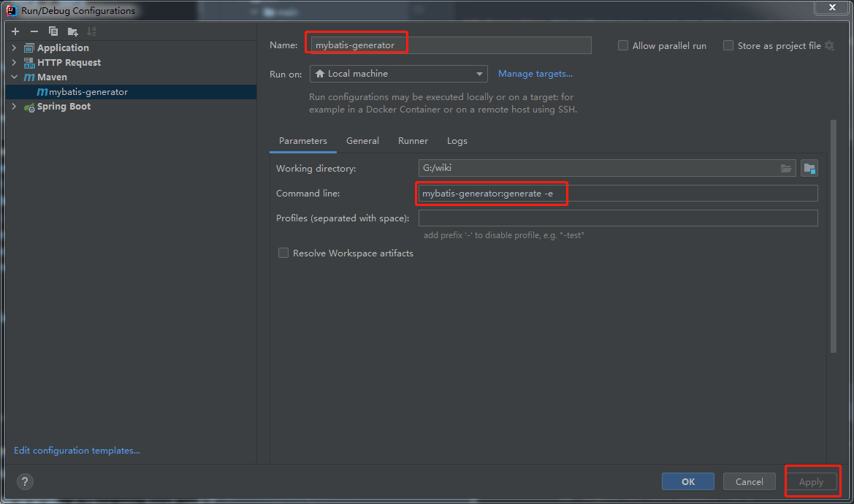Expand the Application tree node
Screen dimensions: 854x504
[14, 48]
